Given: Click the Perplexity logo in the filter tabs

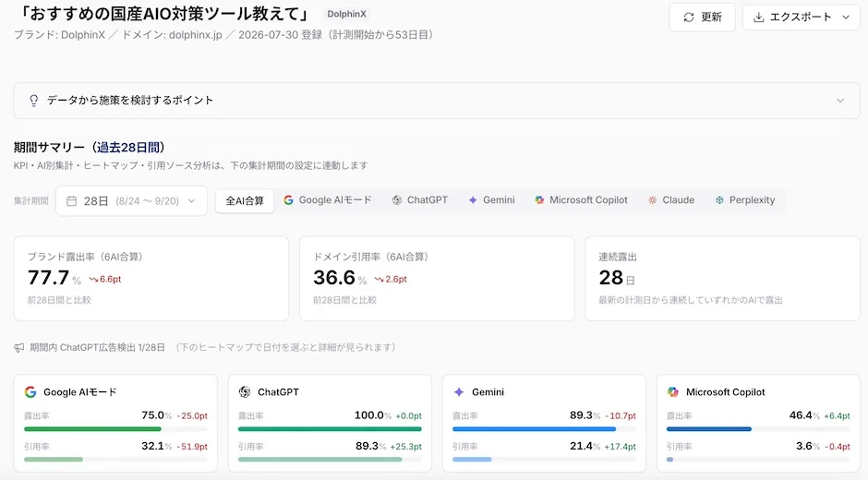Looking at the screenshot, I should pyautogui.click(x=719, y=200).
